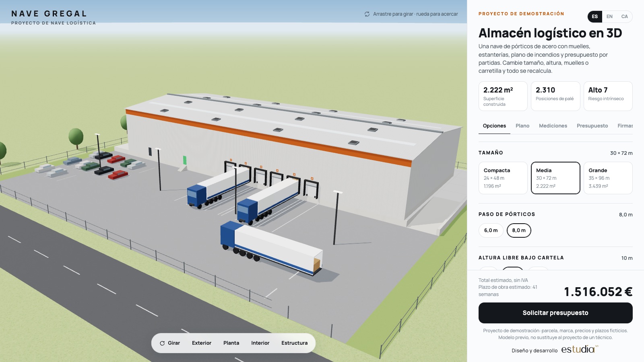Screen dimensions: 644x362
Task: Select the Media 30 × 72 m size
Action: (x=555, y=178)
